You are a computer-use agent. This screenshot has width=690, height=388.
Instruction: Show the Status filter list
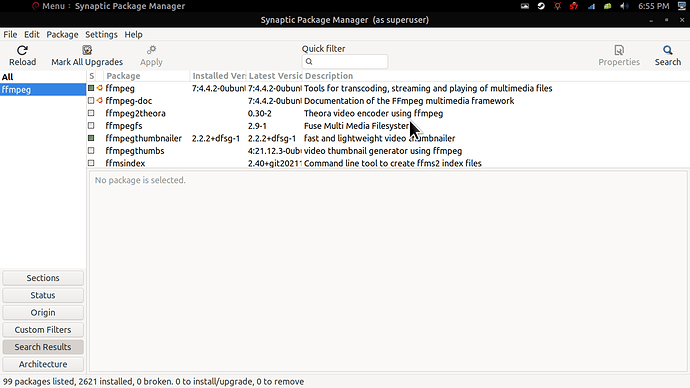click(43, 295)
